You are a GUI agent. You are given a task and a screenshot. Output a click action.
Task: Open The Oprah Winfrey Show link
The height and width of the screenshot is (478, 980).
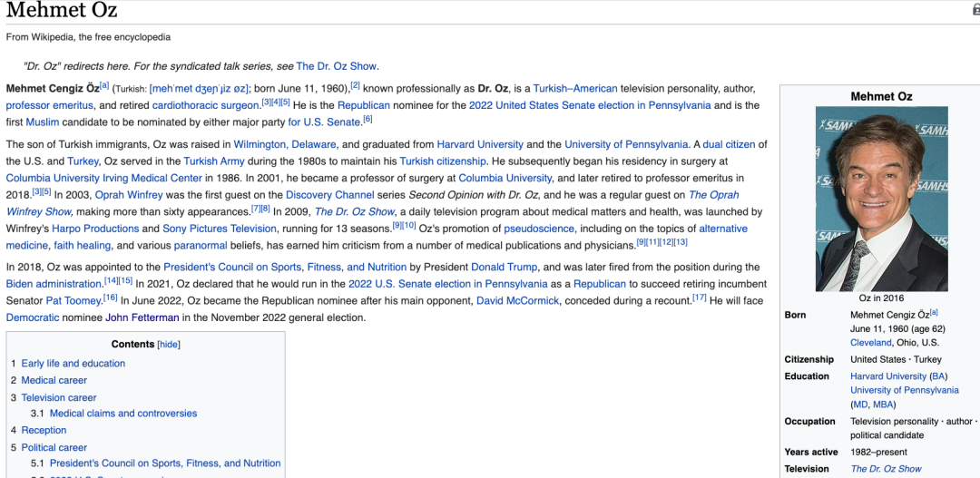click(373, 203)
